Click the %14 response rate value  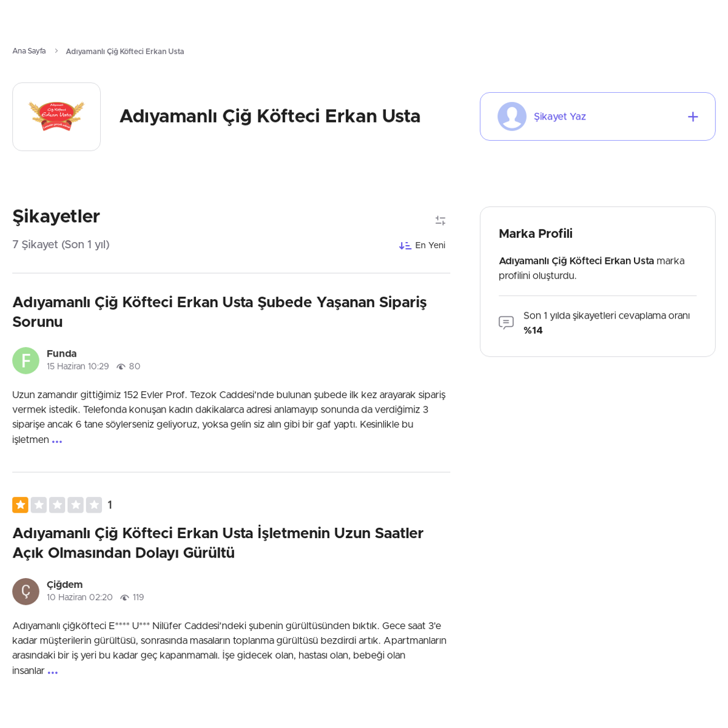coord(533,331)
